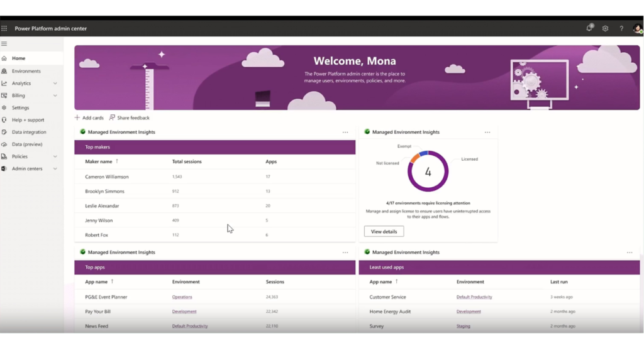
Task: Click the Sessions column header in Top apps
Action: (275, 282)
